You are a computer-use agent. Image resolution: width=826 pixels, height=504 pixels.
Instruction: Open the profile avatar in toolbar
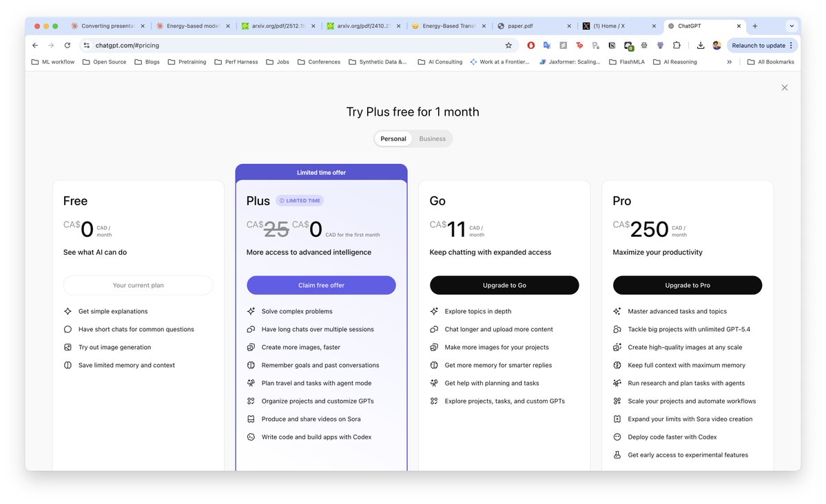pyautogui.click(x=717, y=45)
